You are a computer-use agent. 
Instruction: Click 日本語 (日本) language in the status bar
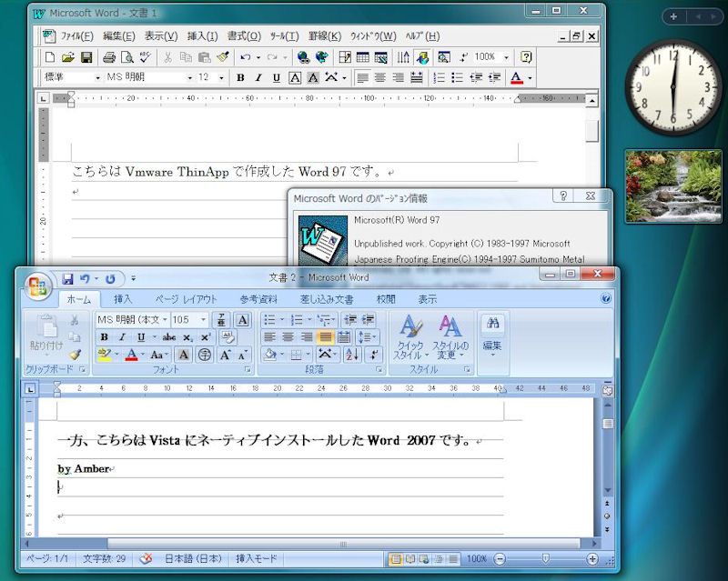193,559
